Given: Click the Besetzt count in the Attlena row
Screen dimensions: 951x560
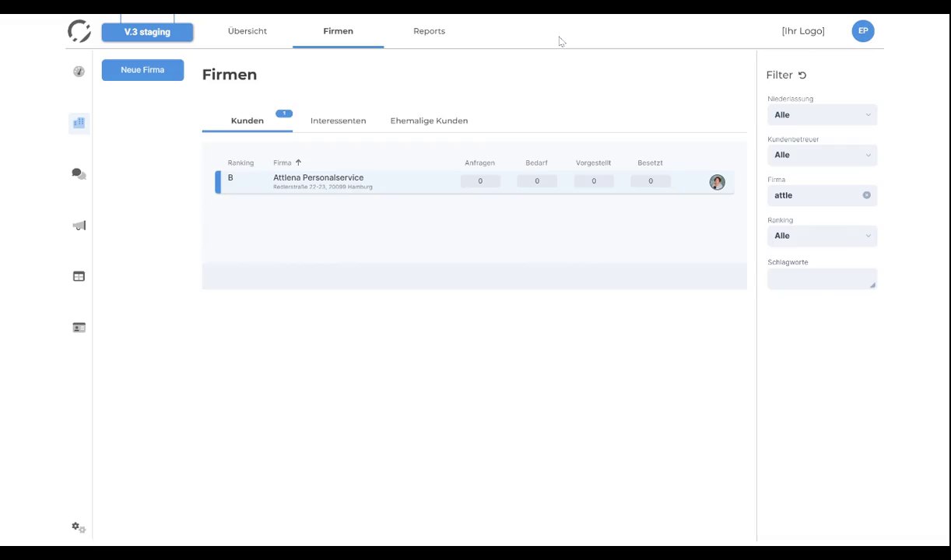Looking at the screenshot, I should [x=650, y=181].
